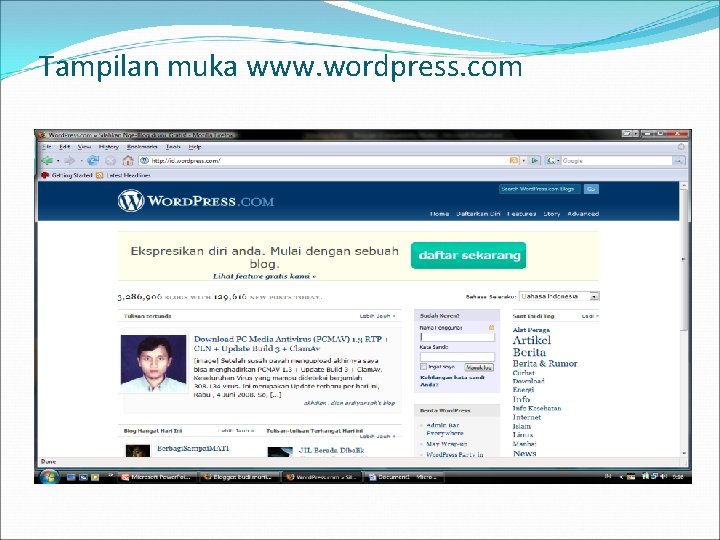
Task: Open back-history dropdown arrow beside Forward
Action: (x=81, y=161)
